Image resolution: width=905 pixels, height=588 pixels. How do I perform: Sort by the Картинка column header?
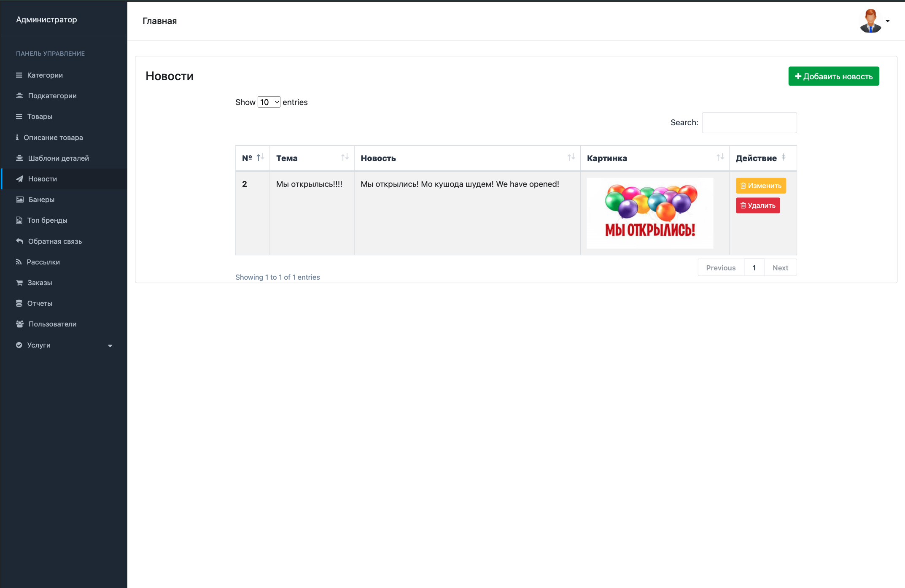point(655,158)
